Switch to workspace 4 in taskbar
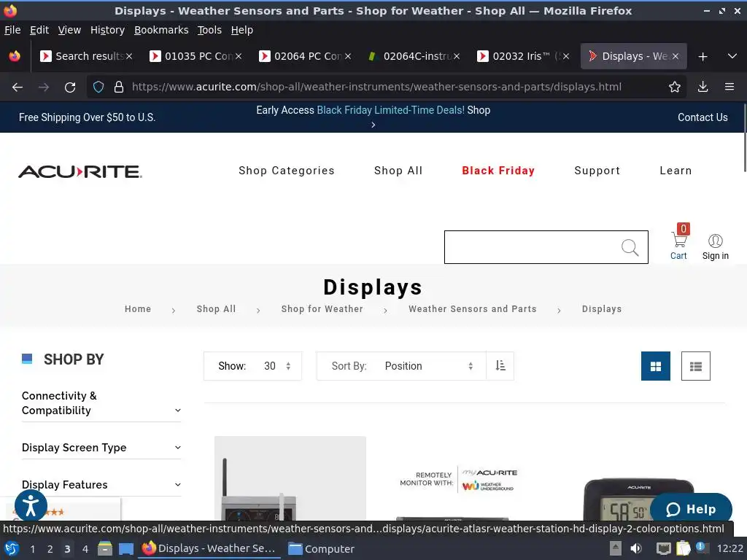This screenshot has width=747, height=560. tap(85, 549)
